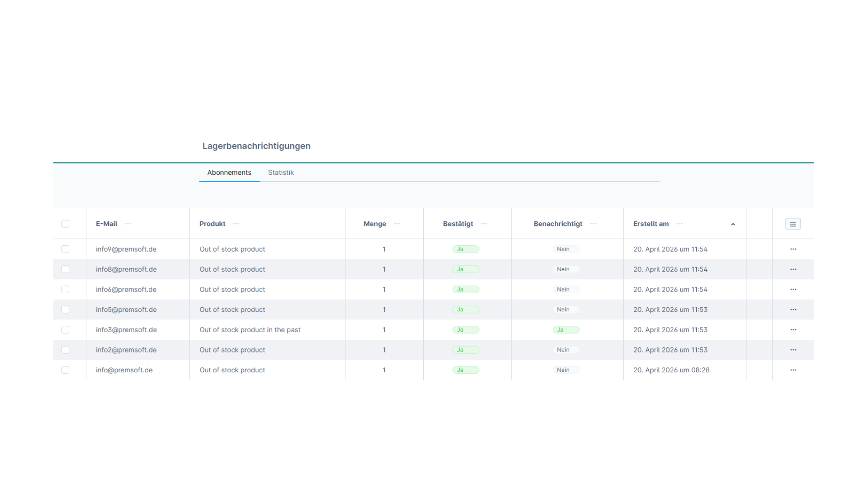This screenshot has height=488, width=868.
Task: Open grid settings list icon
Action: coord(793,224)
